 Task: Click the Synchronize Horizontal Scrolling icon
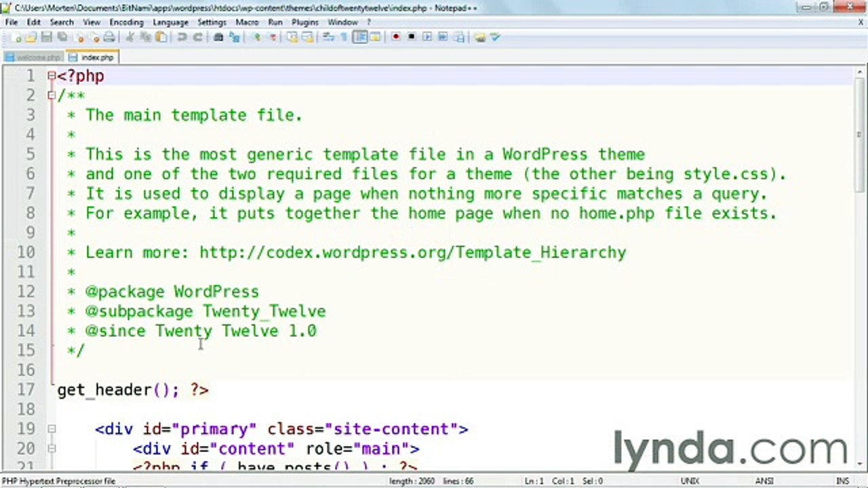coord(307,37)
